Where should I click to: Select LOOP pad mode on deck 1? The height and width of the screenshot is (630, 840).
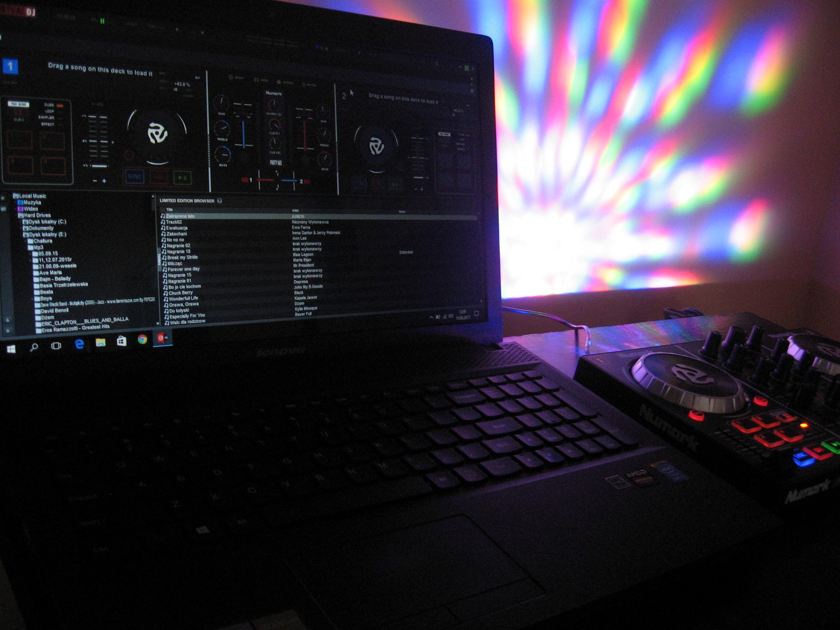click(50, 111)
